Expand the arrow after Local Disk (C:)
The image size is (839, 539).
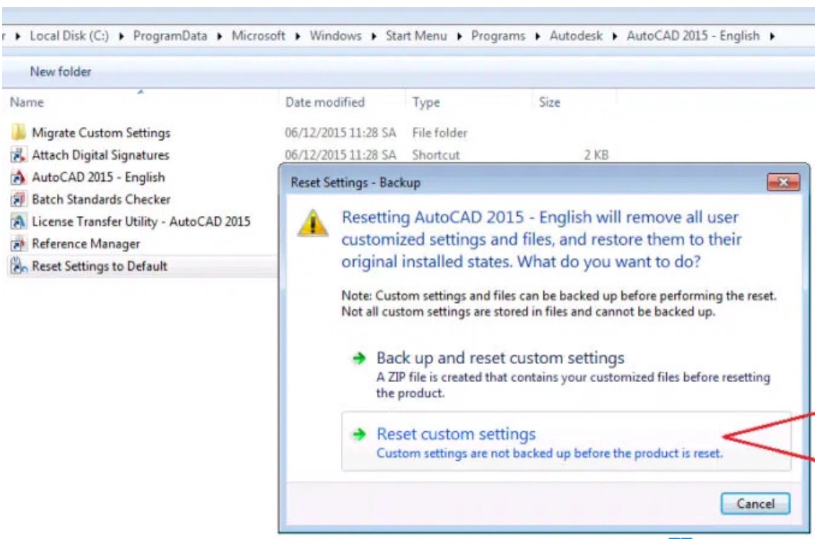pos(122,36)
